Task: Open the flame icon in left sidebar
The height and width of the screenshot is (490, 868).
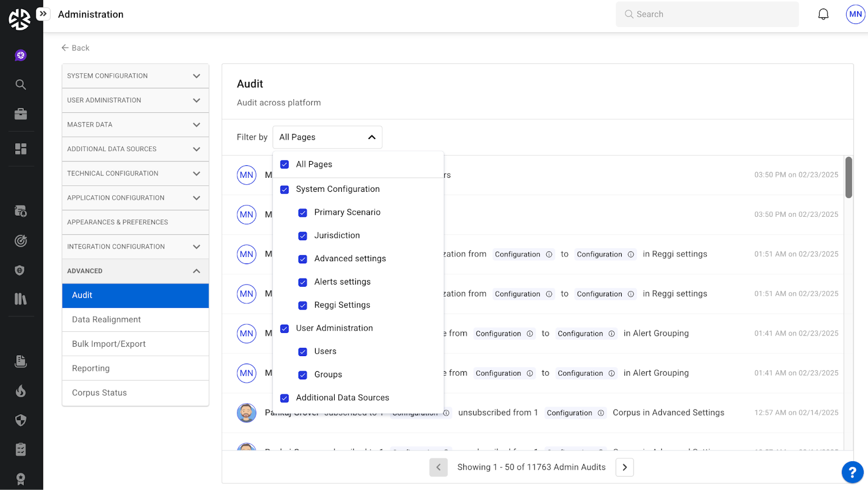Action: coord(21,391)
